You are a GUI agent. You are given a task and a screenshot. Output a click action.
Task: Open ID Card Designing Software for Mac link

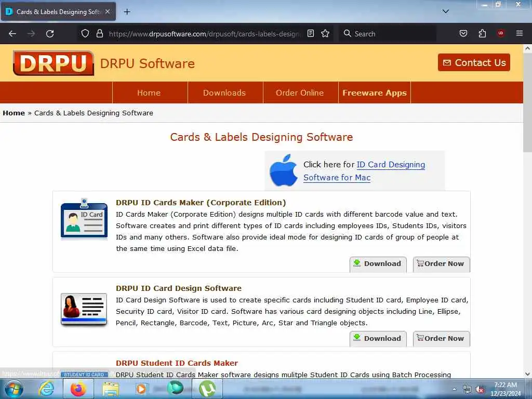coord(364,171)
